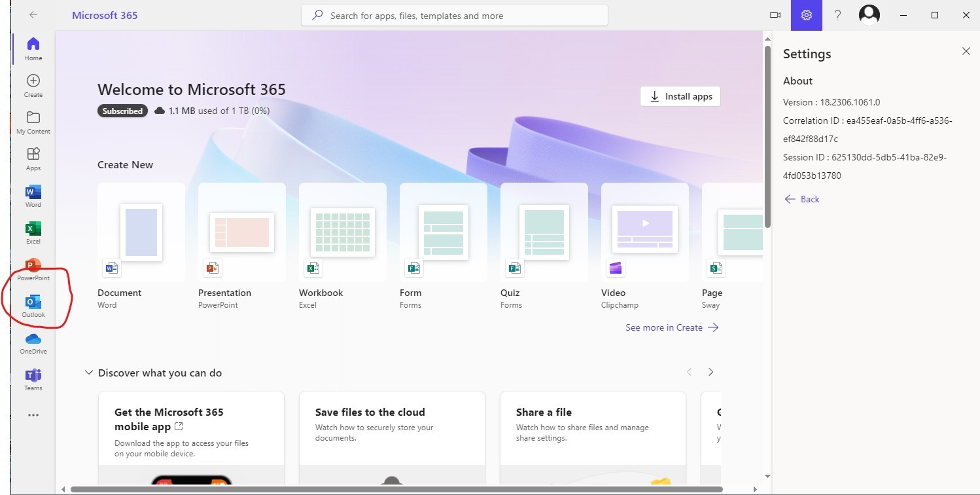
Task: Open Teams from the sidebar
Action: coord(33,378)
